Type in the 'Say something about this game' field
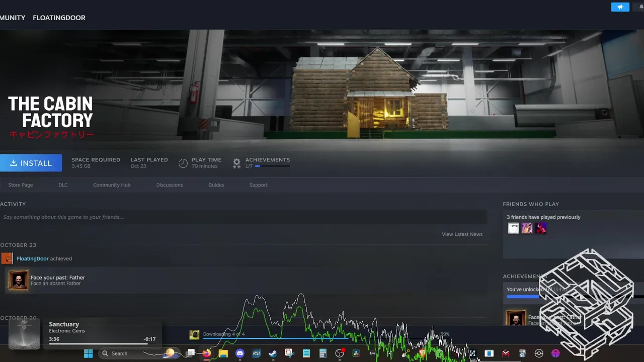This screenshot has height=362, width=644. pos(244,217)
